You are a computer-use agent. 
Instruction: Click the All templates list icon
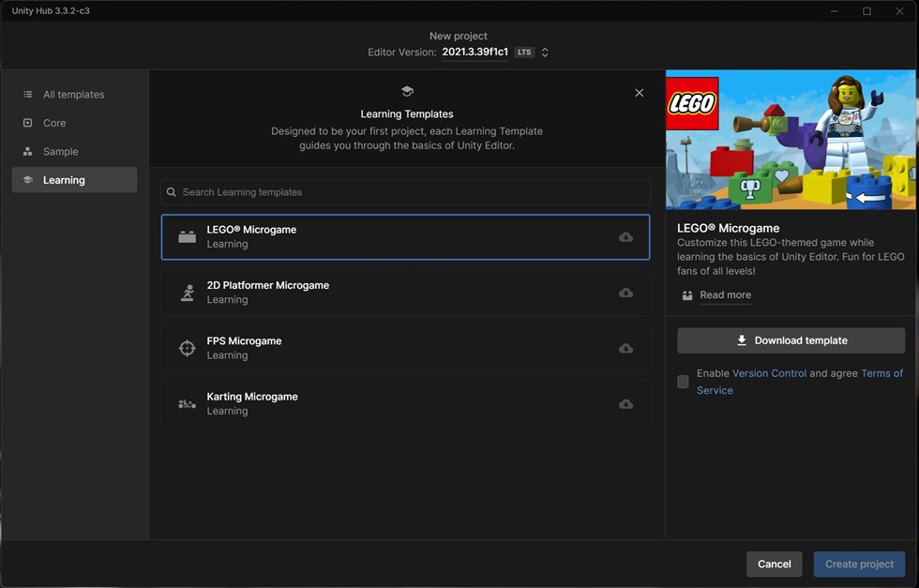point(27,95)
